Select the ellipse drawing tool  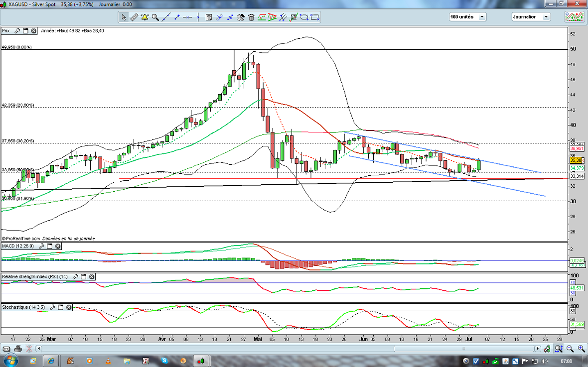coord(304,17)
